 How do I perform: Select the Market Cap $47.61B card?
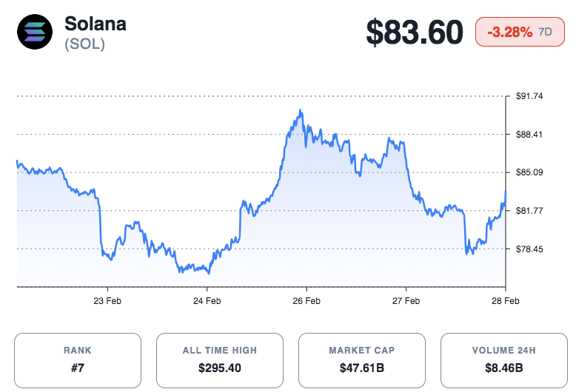pos(362,360)
